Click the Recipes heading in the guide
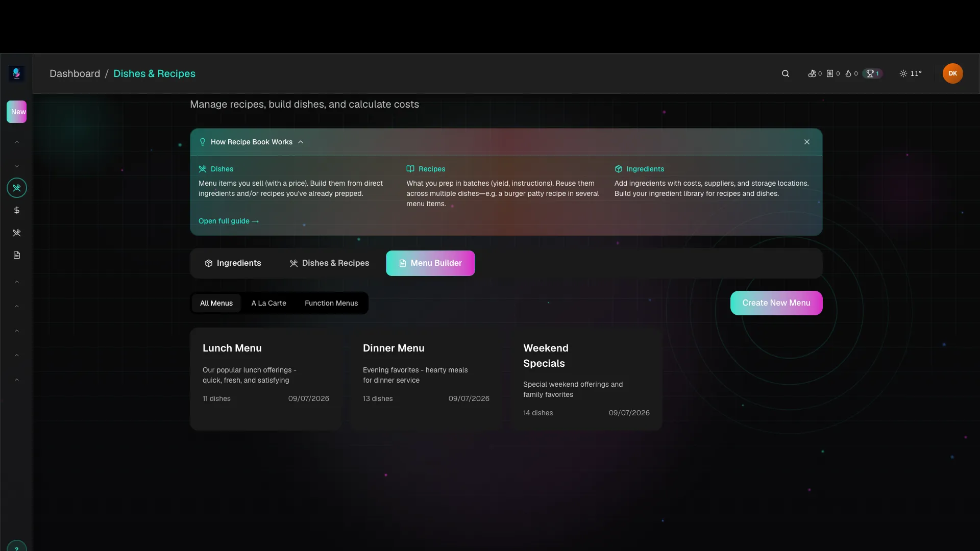This screenshot has width=980, height=551. (432, 169)
